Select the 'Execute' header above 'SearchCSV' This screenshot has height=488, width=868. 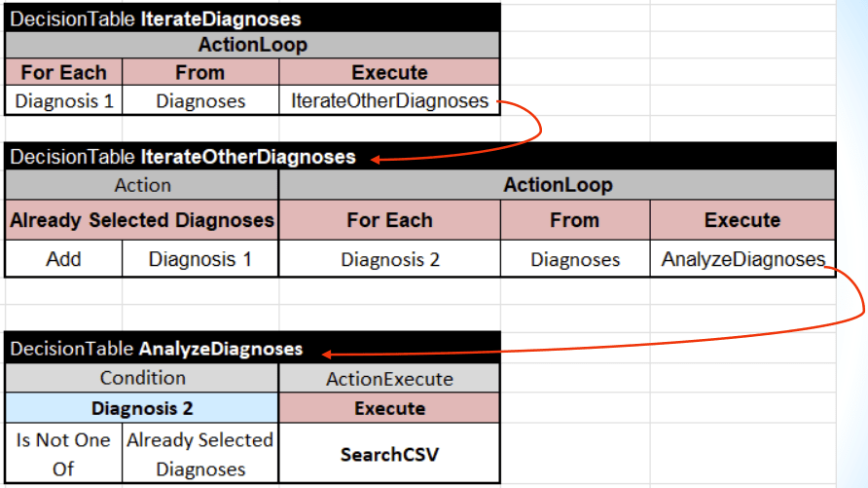pos(389,408)
